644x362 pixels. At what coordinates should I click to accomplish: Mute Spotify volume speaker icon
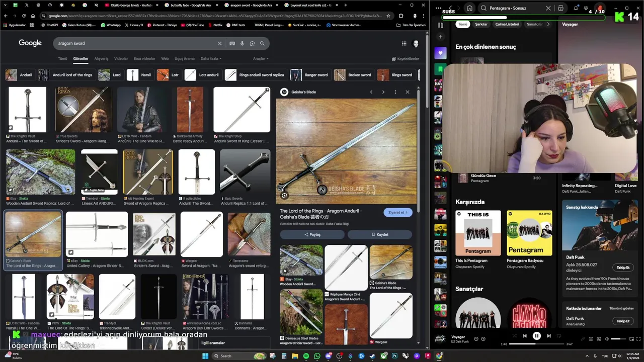point(607,339)
